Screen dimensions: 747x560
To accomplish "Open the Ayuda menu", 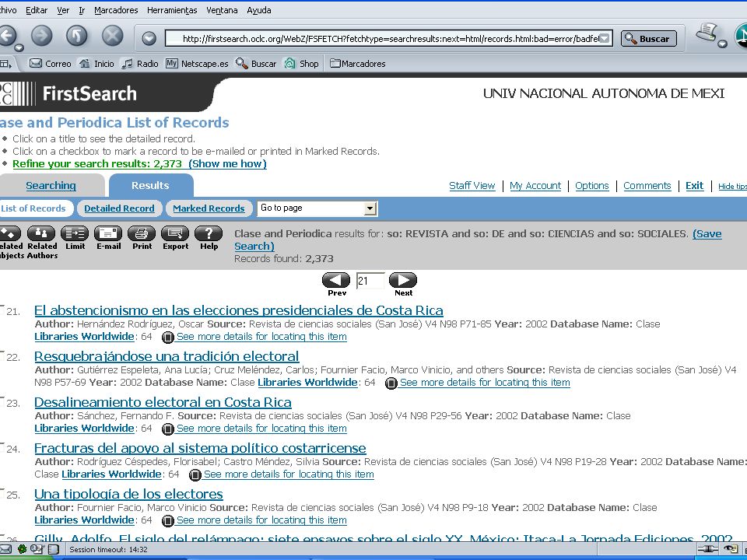I will tap(259, 10).
